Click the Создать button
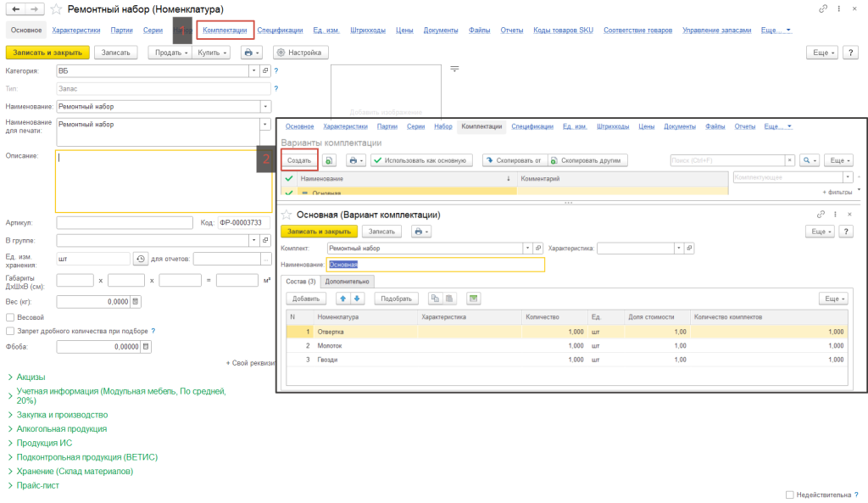The height and width of the screenshot is (503, 868). tap(298, 159)
